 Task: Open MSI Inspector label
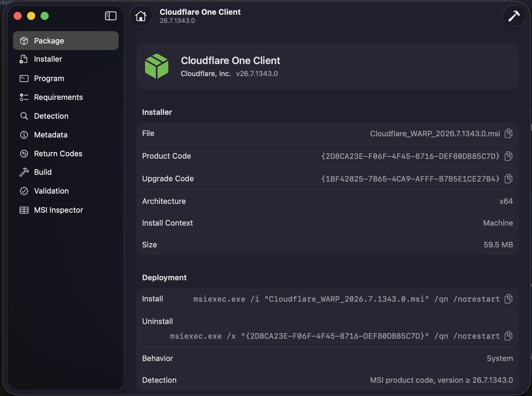pos(58,210)
